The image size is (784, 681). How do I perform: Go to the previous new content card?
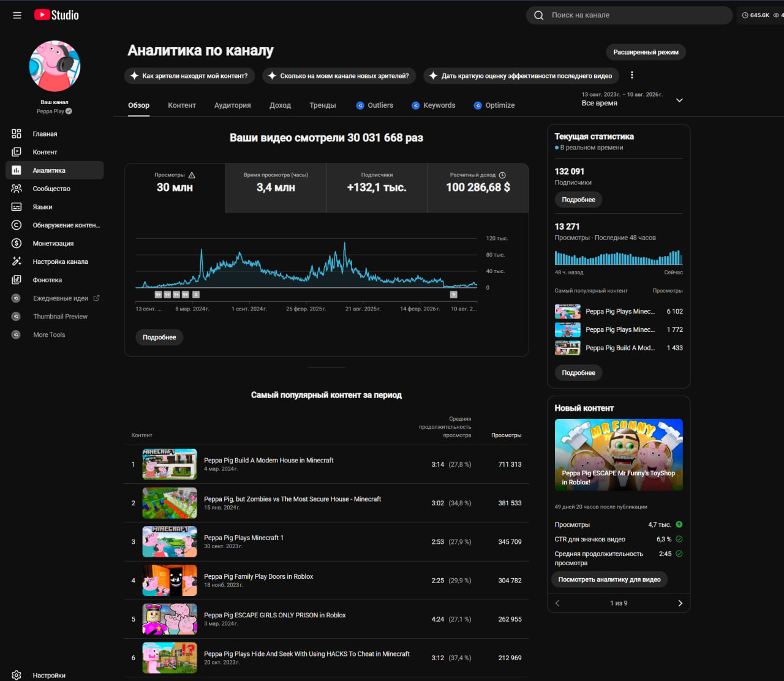pyautogui.click(x=557, y=603)
